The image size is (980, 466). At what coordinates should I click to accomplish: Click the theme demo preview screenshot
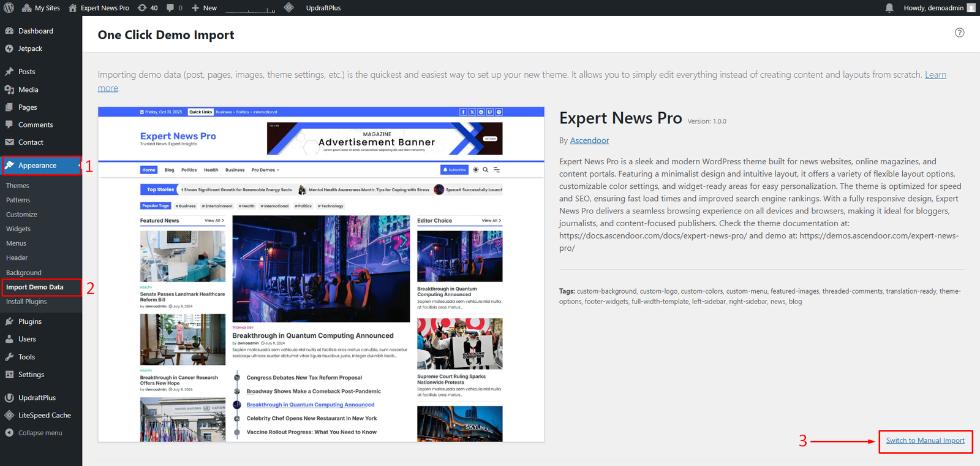tap(321, 275)
